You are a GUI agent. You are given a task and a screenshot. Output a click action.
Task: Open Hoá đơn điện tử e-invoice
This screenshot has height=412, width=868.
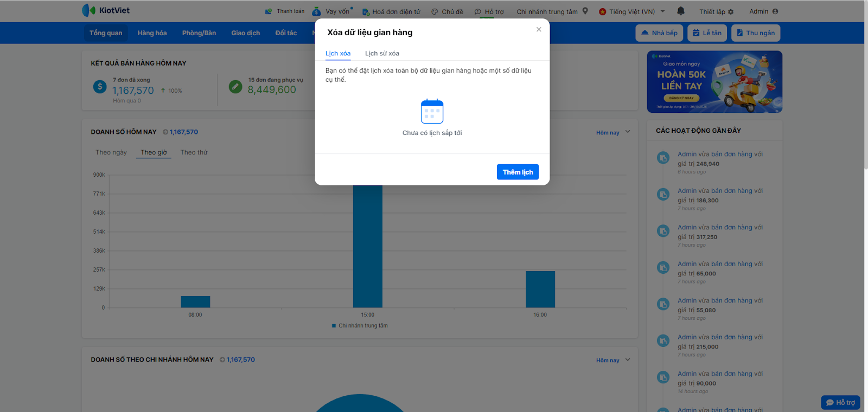(391, 11)
